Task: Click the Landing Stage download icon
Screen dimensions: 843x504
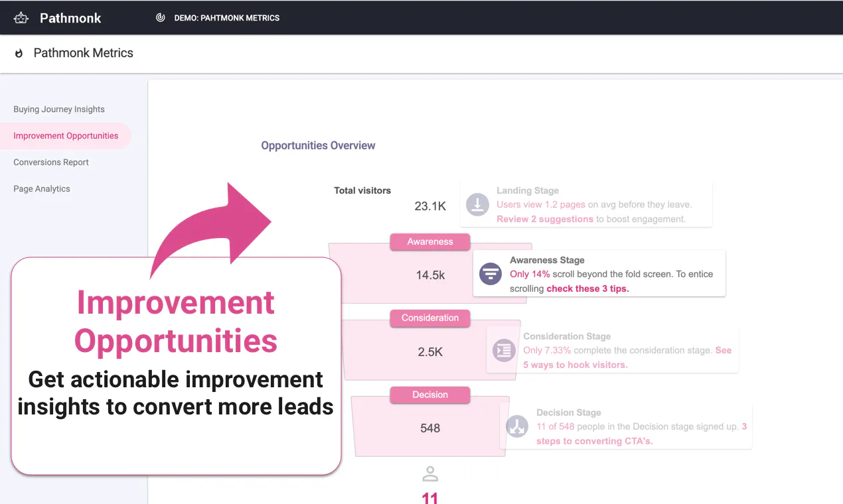Action: (477, 205)
